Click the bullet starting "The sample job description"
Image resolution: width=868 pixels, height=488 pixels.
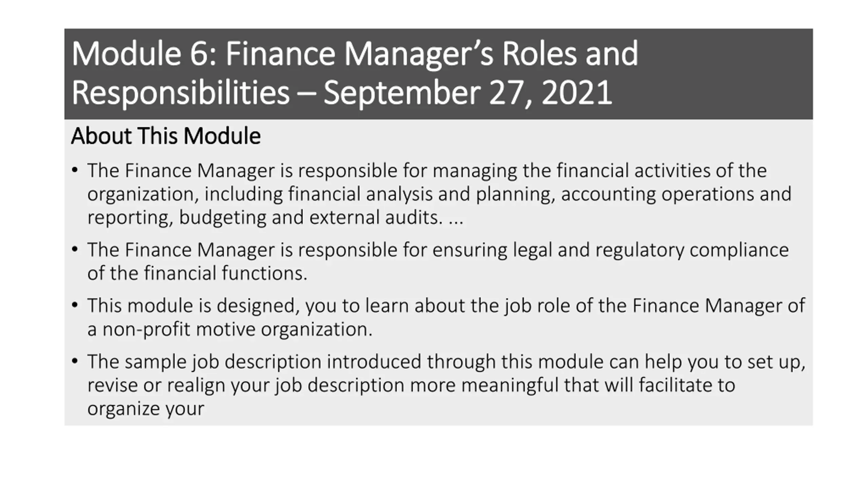(446, 362)
